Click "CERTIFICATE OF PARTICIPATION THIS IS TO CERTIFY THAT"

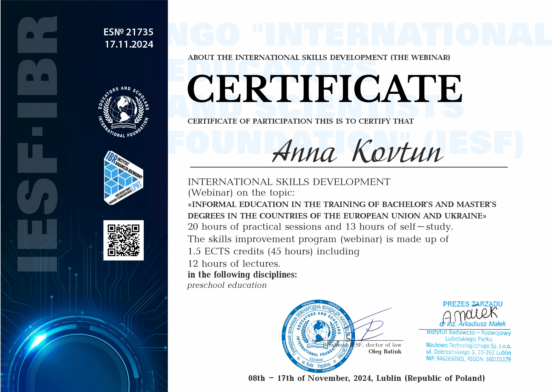pyautogui.click(x=301, y=121)
